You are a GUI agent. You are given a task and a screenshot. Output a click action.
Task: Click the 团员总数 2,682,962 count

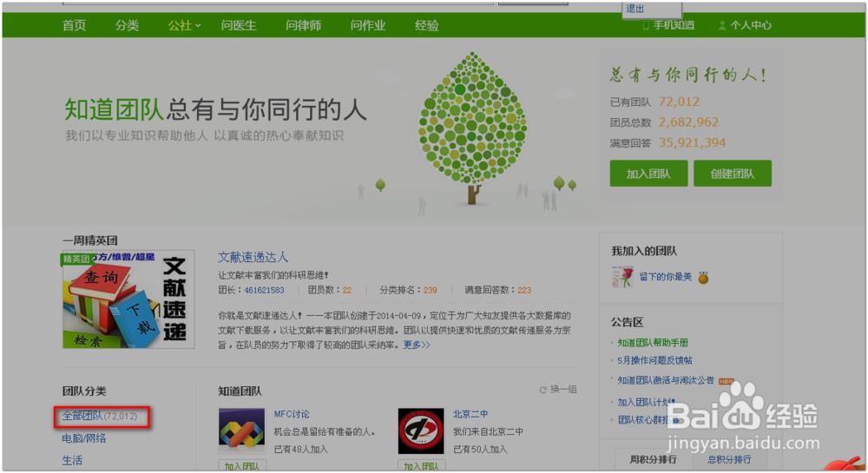coord(688,122)
